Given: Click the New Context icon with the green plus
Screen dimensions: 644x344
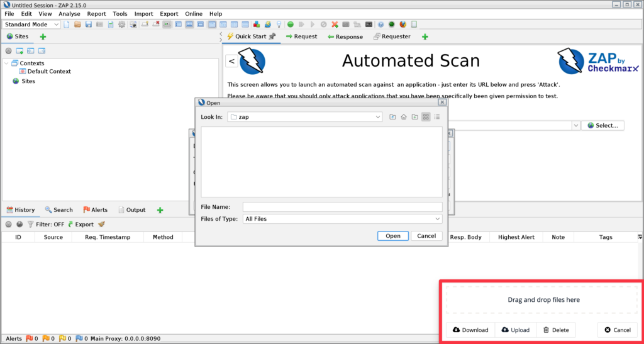Looking at the screenshot, I should [19, 51].
